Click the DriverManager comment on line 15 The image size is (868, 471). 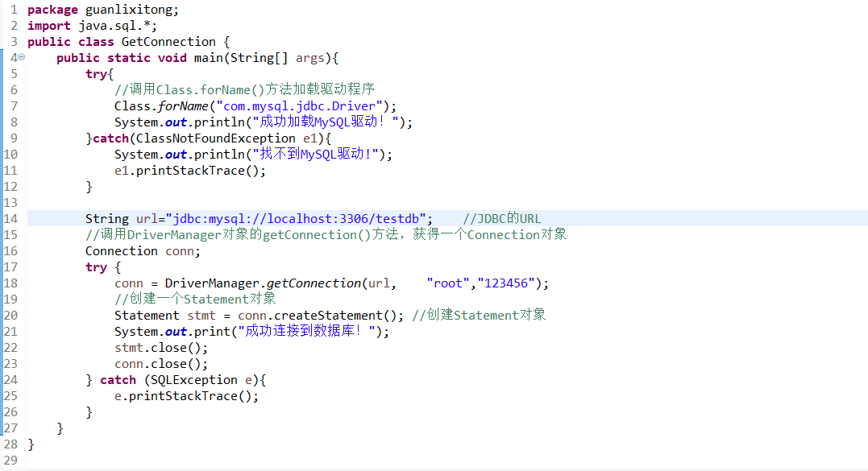tap(326, 235)
